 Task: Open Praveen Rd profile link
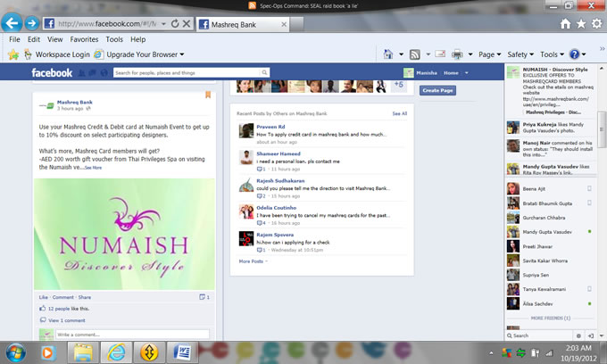[270, 127]
